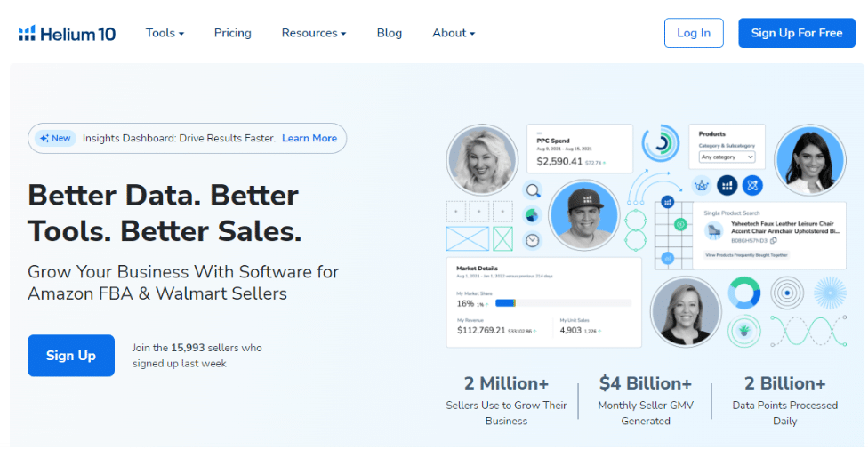Follow the Learn More link
The height and width of the screenshot is (450, 868).
tap(309, 138)
